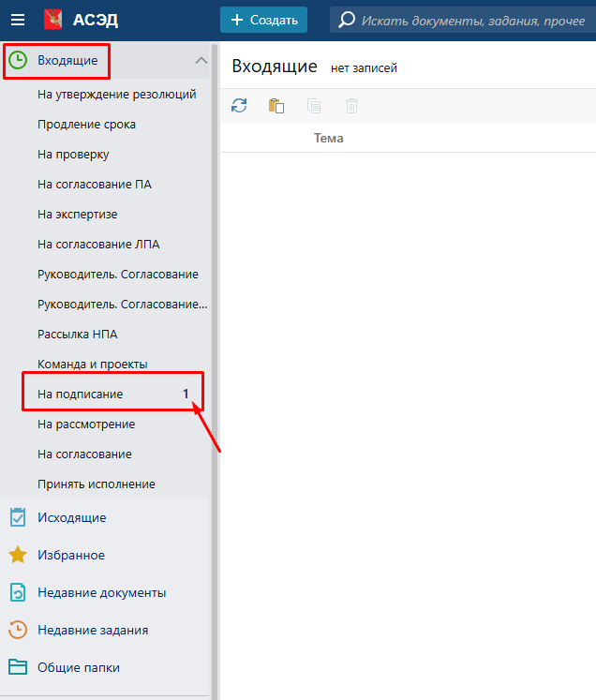Open the Продление срока folder
Viewport: 596px width, 700px height.
pyautogui.click(x=87, y=125)
